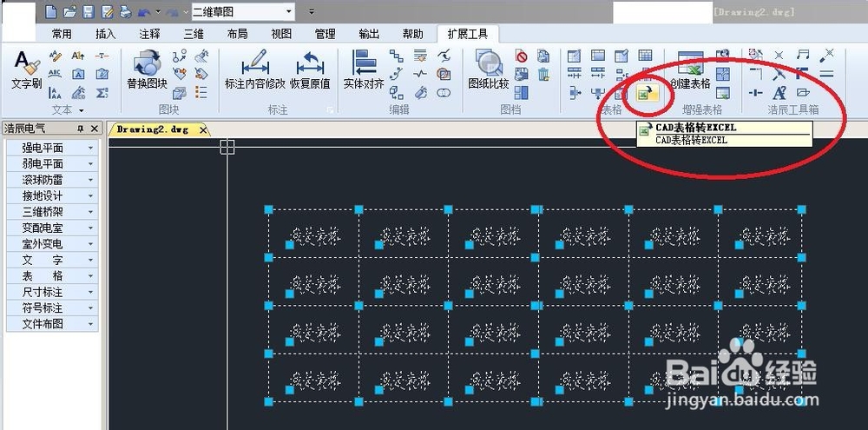Click the 替换图块 replace block tool
This screenshot has height=430, width=868.
tap(147, 69)
